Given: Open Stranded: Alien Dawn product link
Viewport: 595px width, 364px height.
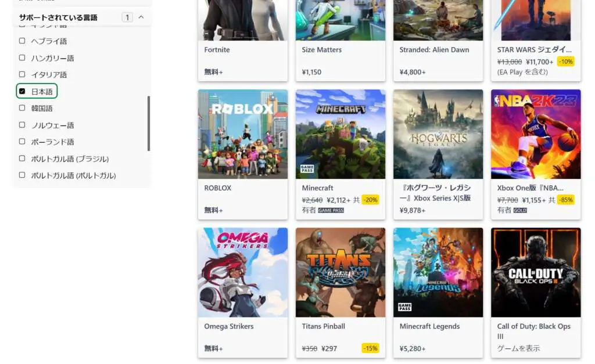Looking at the screenshot, I should point(434,50).
